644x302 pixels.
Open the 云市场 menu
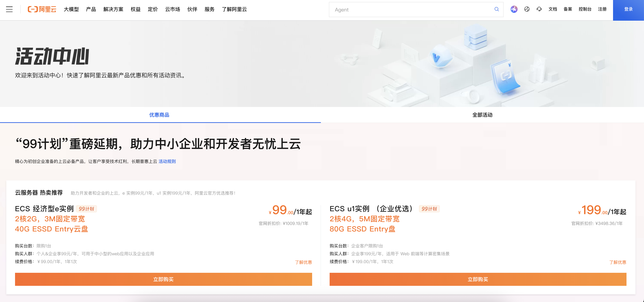173,9
